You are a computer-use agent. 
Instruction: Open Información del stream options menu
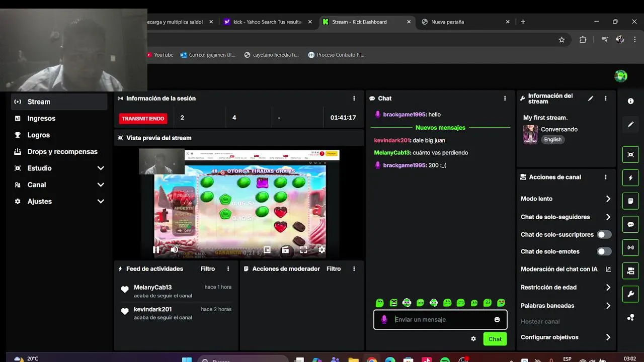click(606, 99)
